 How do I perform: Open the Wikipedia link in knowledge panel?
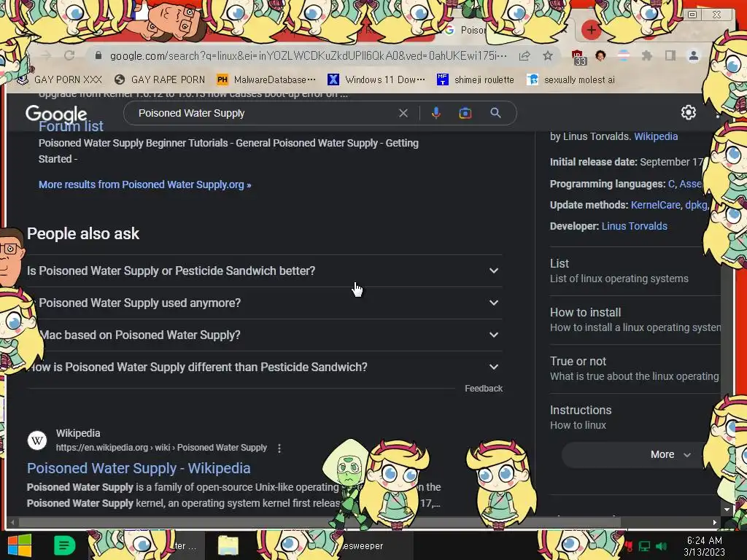point(656,136)
